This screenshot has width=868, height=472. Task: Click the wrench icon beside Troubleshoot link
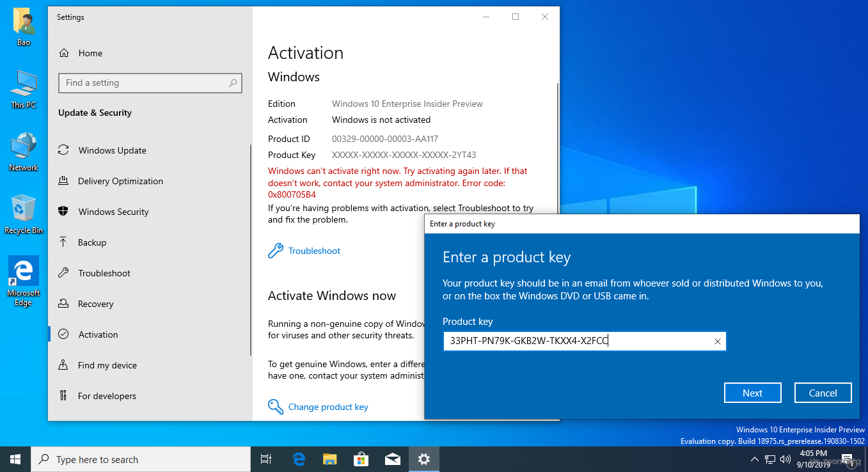pos(276,251)
